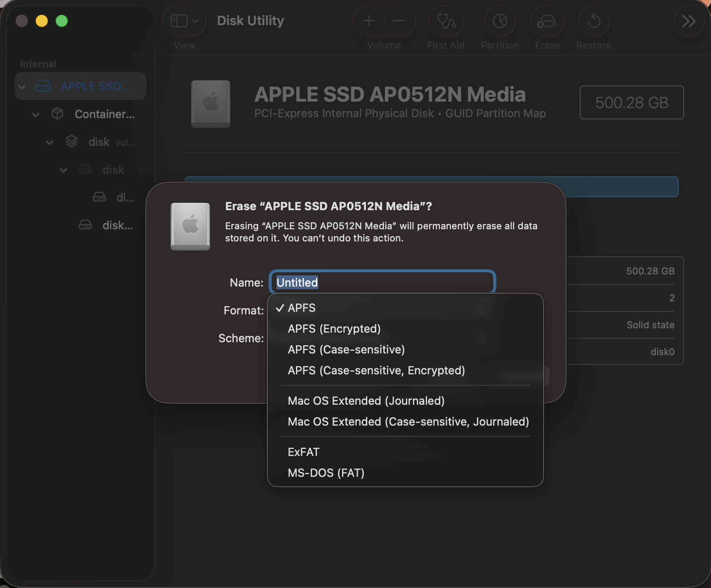Select APPLE SSD in the sidebar
This screenshot has width=711, height=588.
coord(95,86)
